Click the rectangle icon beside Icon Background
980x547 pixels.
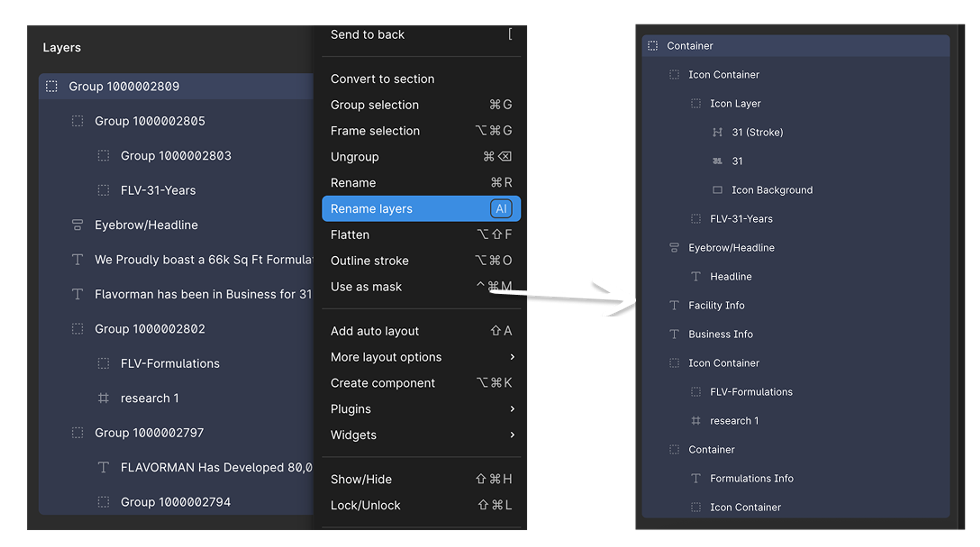pos(717,190)
